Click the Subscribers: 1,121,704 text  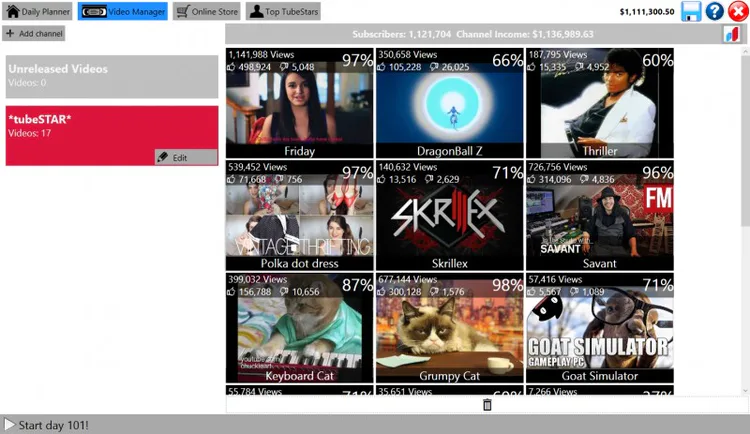pyautogui.click(x=402, y=34)
